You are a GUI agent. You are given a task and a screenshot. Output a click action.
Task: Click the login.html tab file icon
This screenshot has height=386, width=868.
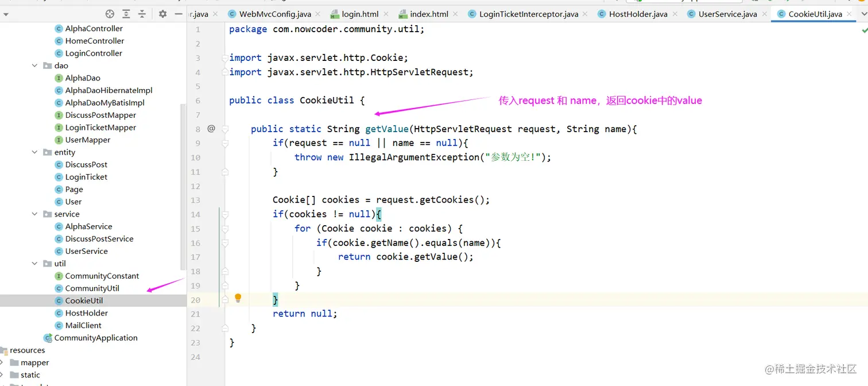coord(335,14)
